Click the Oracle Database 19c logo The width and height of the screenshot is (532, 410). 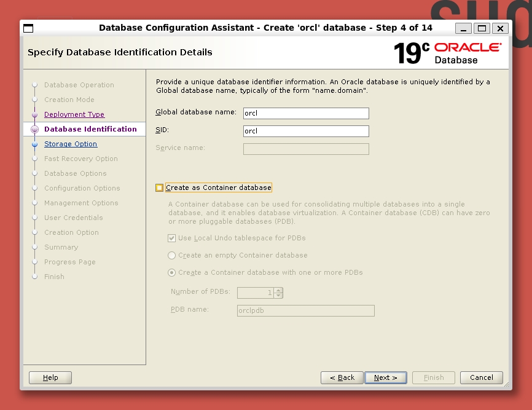(447, 53)
